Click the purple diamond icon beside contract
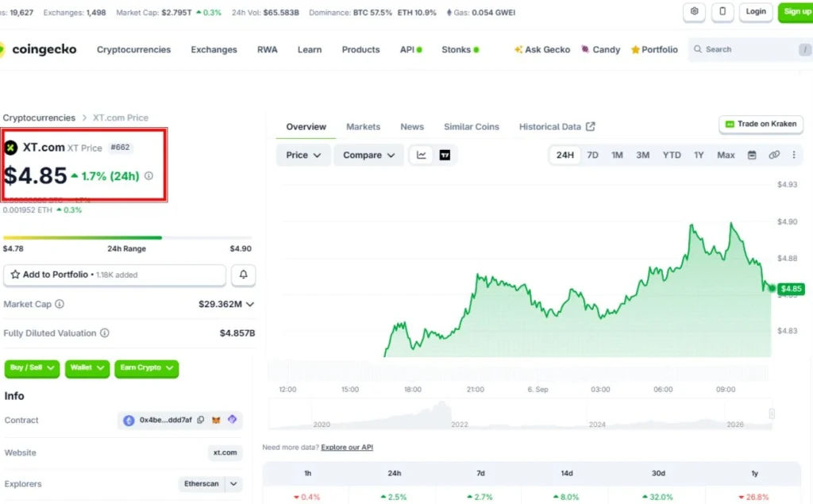813x504 pixels. tap(233, 419)
